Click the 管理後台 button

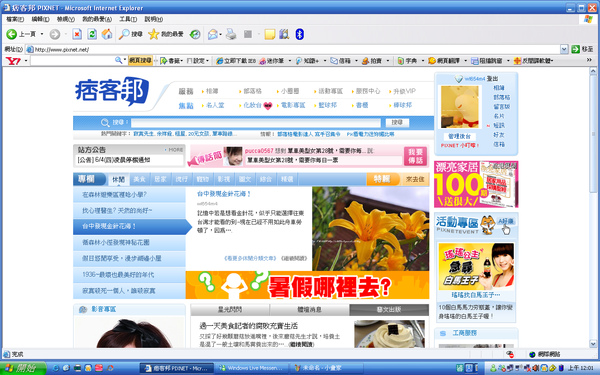[x=459, y=136]
